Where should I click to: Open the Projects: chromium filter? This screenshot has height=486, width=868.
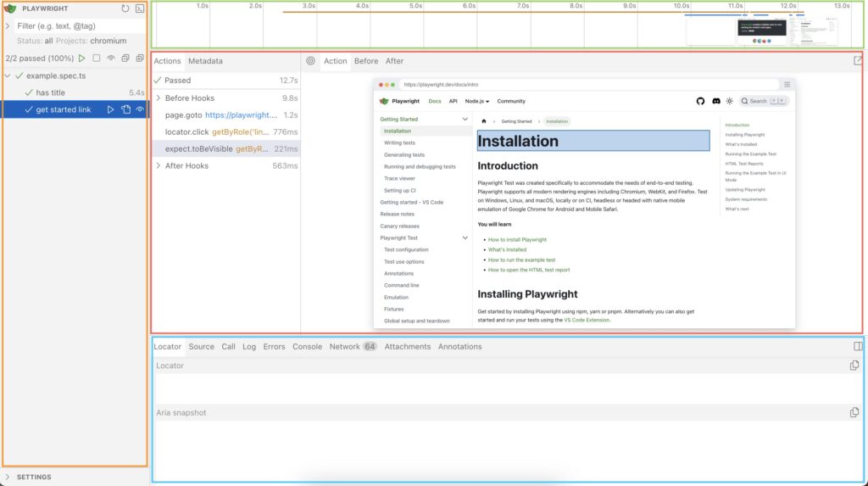tap(92, 41)
